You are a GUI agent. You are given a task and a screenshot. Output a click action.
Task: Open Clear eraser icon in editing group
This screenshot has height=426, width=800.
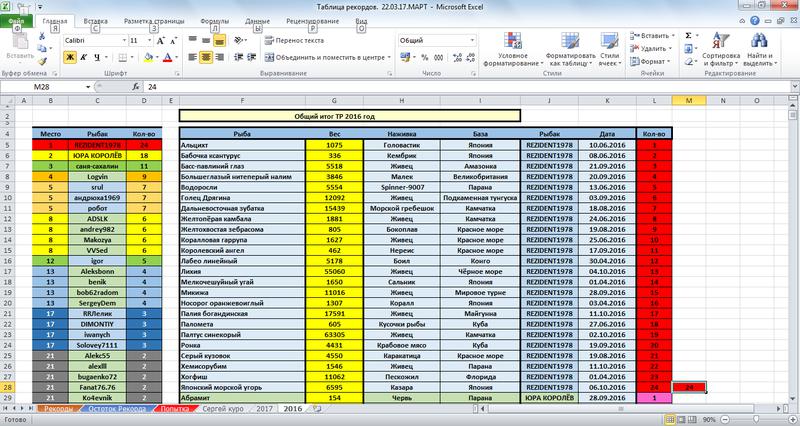[x=688, y=61]
